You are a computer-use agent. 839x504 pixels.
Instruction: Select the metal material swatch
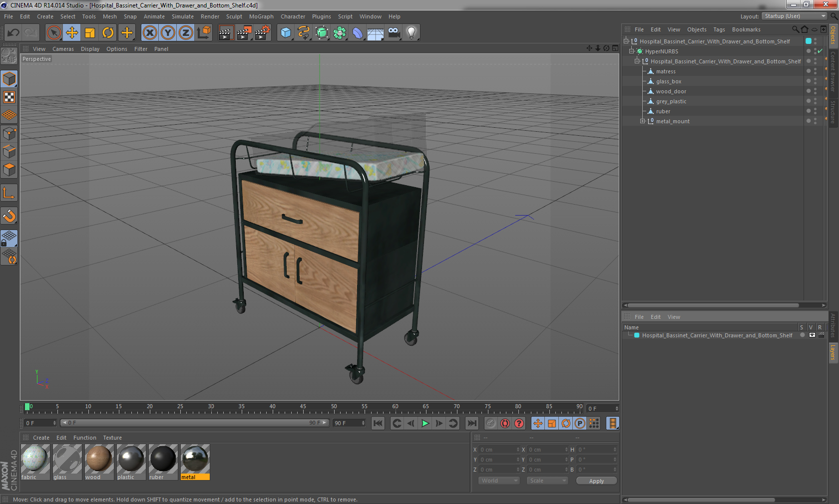[195, 463]
